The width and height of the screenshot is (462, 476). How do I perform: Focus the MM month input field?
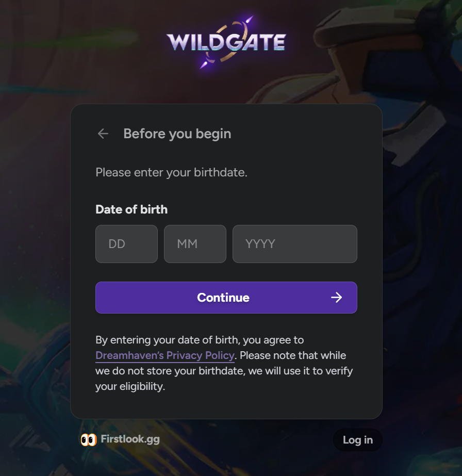pyautogui.click(x=195, y=244)
